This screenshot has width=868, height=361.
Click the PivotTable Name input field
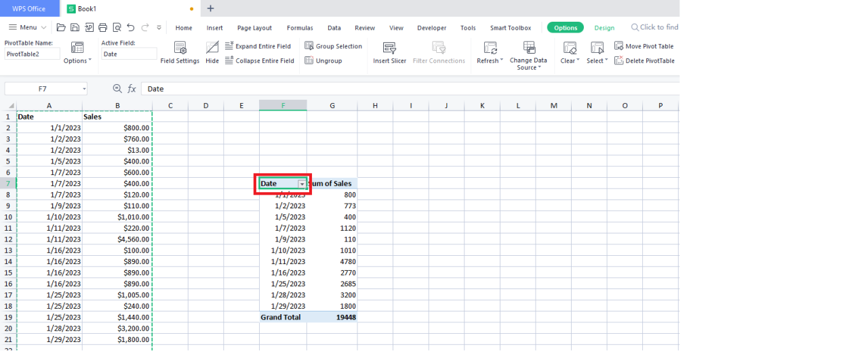point(32,54)
